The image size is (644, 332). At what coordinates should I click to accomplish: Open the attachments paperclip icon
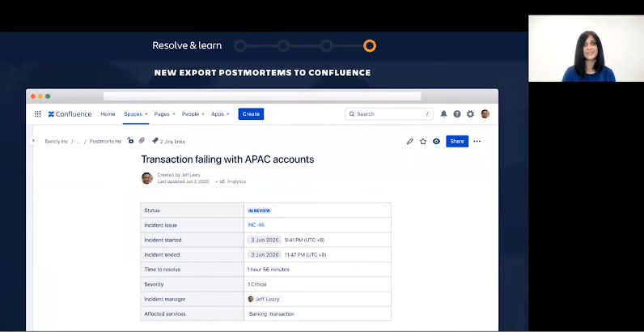coord(142,141)
